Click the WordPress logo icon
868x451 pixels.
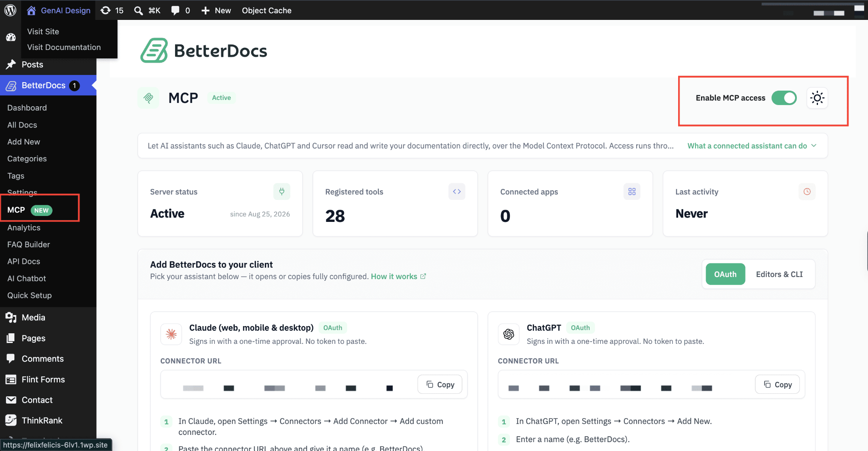[x=10, y=10]
